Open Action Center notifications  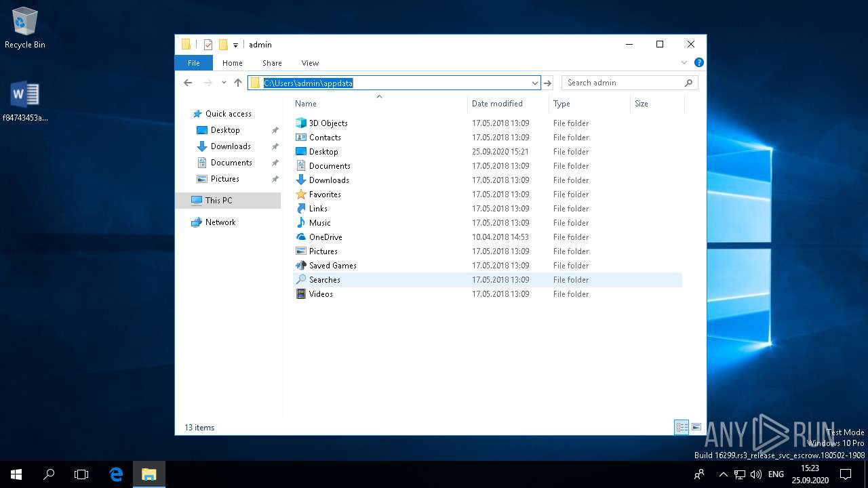[x=846, y=474]
